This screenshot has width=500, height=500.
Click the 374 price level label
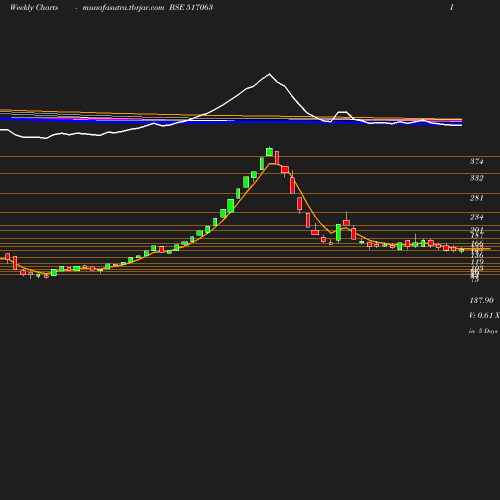(x=477, y=161)
